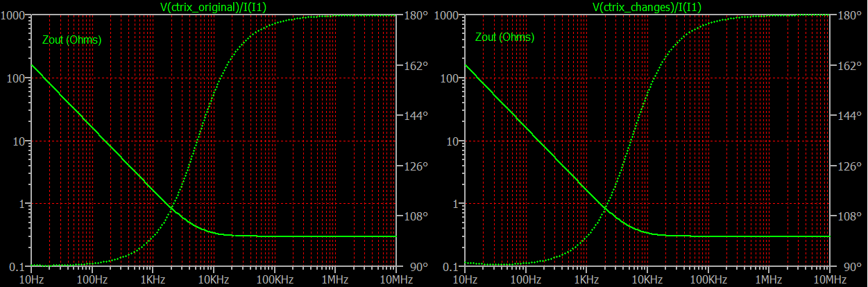Click the 0.1 magnitude tick in the ctrix_original plot
The image size is (868, 287).
[x=17, y=267]
